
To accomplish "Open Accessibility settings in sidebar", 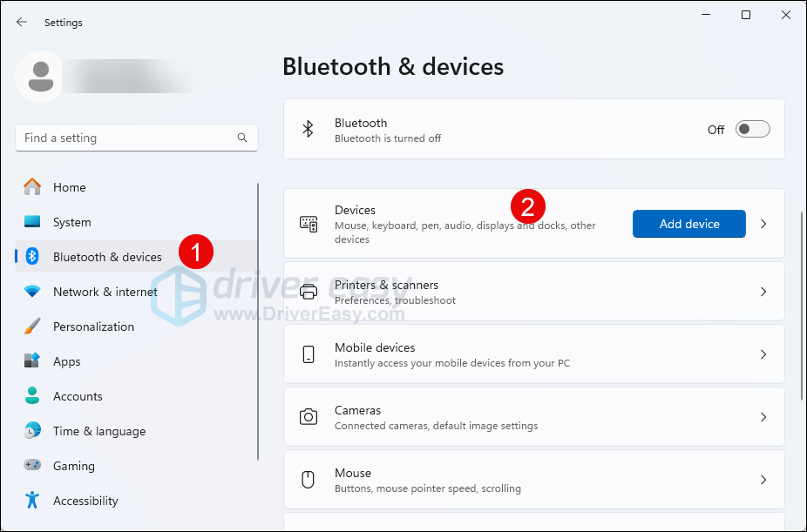I will (x=85, y=501).
